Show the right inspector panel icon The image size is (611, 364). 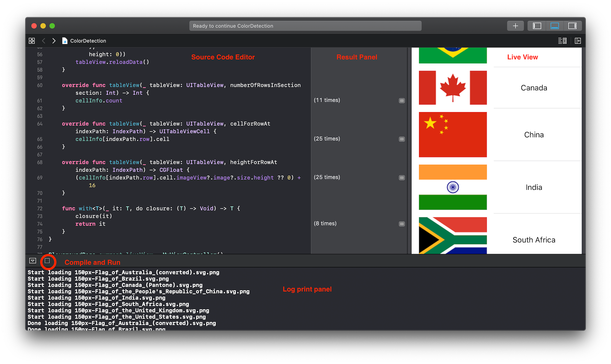(573, 25)
